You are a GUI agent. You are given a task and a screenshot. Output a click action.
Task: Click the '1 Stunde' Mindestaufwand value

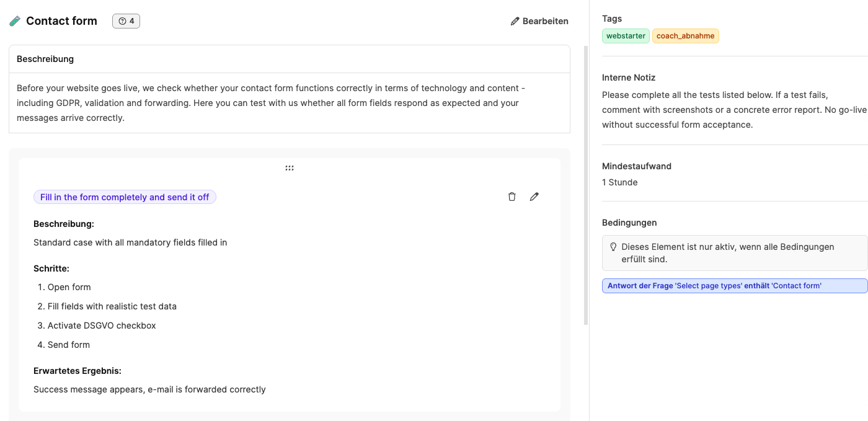[619, 182]
